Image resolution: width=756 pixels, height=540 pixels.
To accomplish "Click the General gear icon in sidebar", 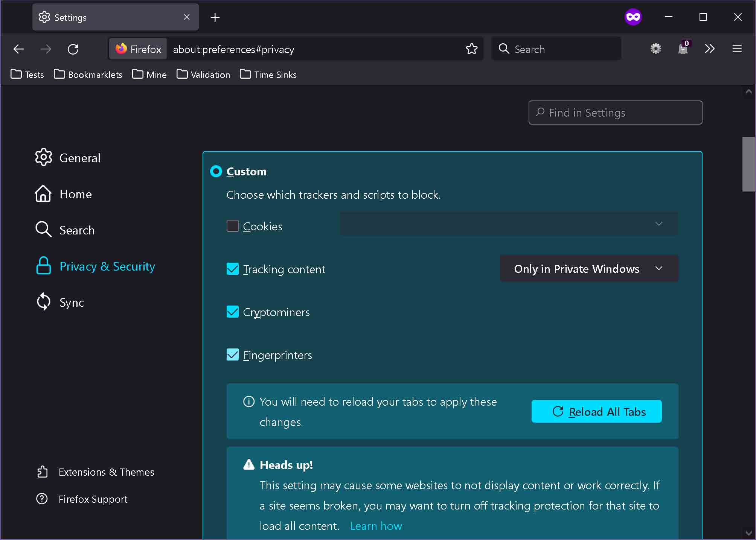I will click(44, 157).
